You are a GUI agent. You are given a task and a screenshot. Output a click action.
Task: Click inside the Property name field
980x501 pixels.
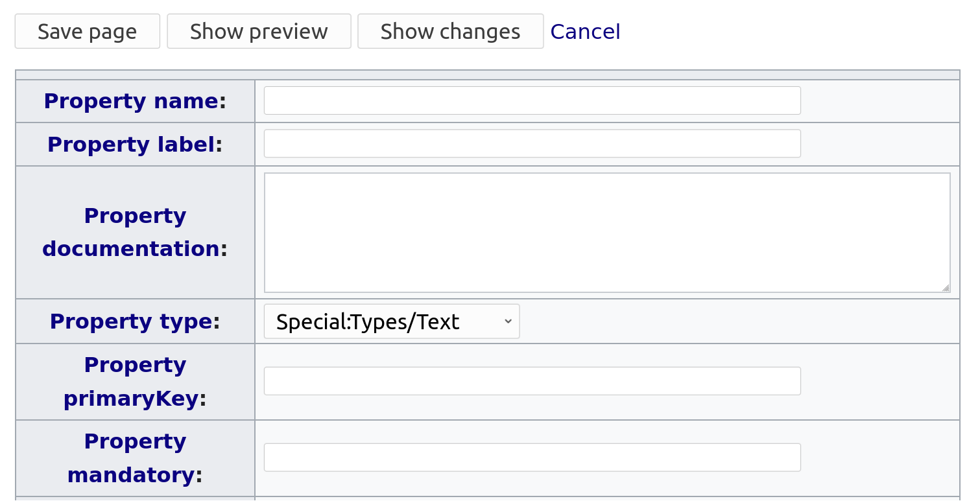click(531, 100)
